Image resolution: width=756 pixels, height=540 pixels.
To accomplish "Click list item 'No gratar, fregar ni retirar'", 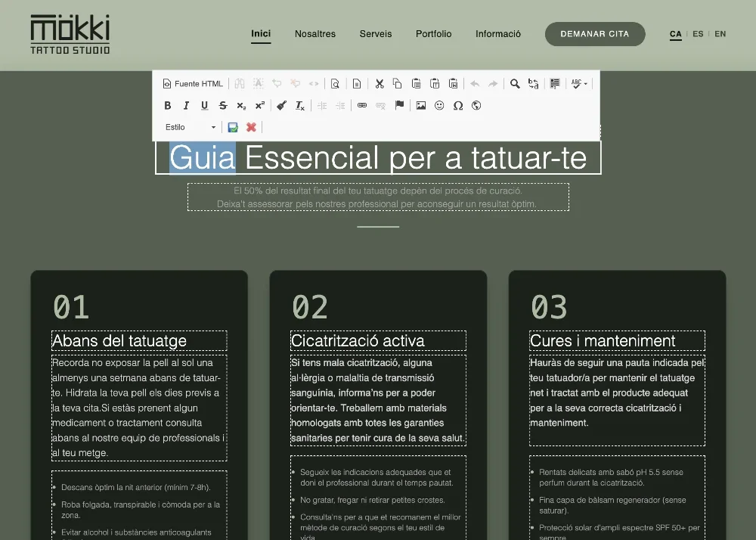I will tap(373, 500).
